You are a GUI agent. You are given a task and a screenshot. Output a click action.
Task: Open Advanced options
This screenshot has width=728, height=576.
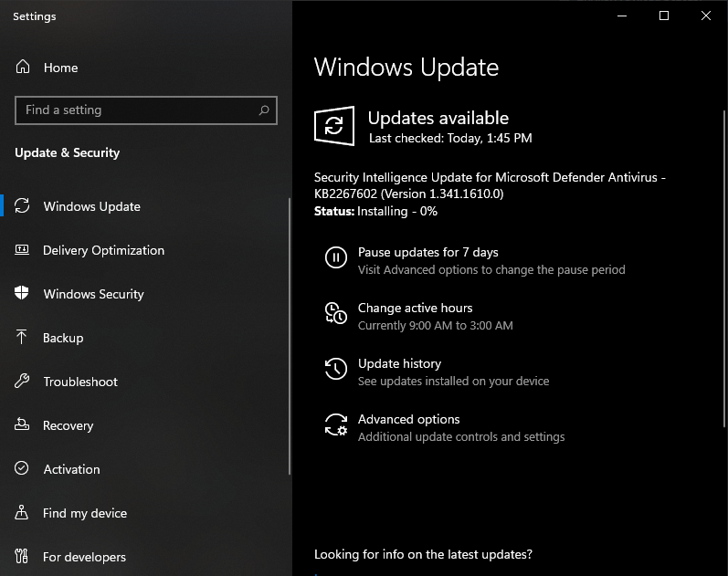click(408, 419)
